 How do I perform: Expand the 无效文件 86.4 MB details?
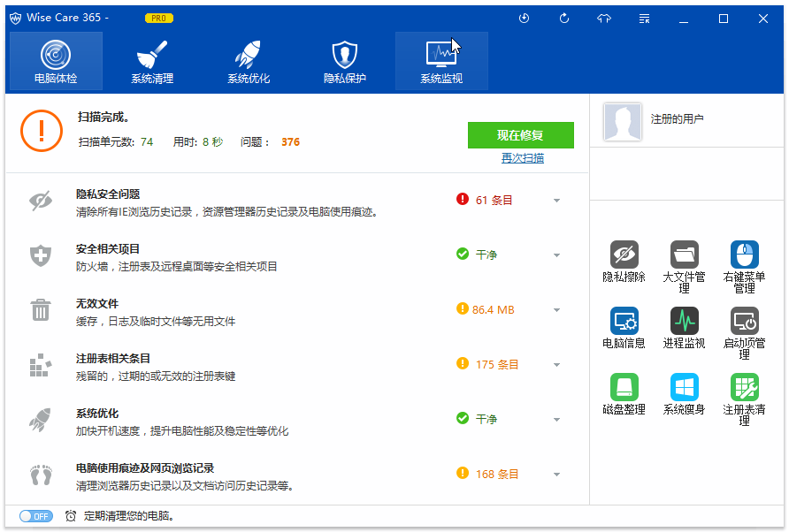(556, 310)
